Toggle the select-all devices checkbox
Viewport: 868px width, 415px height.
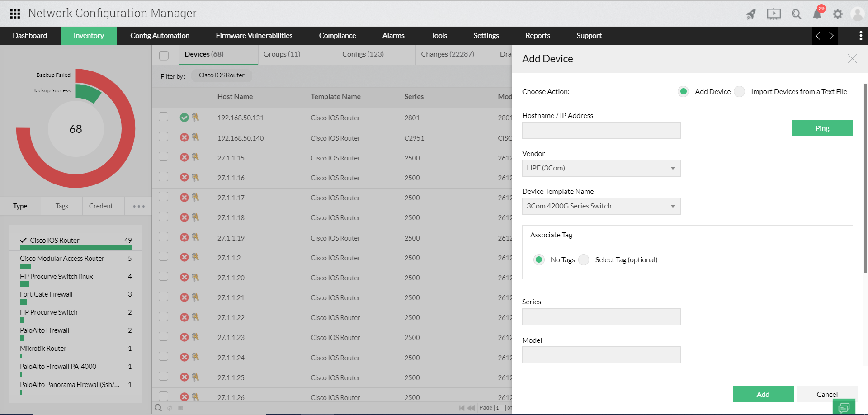pyautogui.click(x=164, y=55)
